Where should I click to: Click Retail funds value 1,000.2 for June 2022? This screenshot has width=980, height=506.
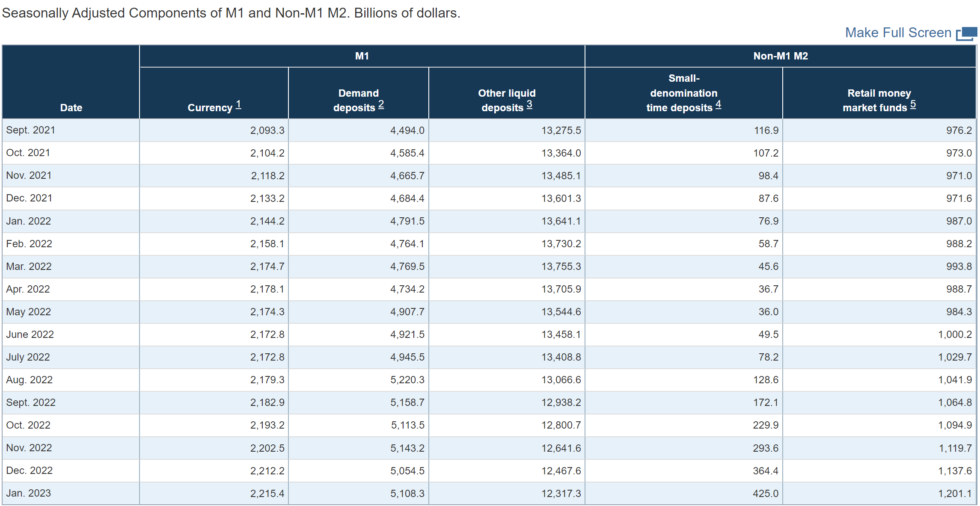click(x=954, y=334)
